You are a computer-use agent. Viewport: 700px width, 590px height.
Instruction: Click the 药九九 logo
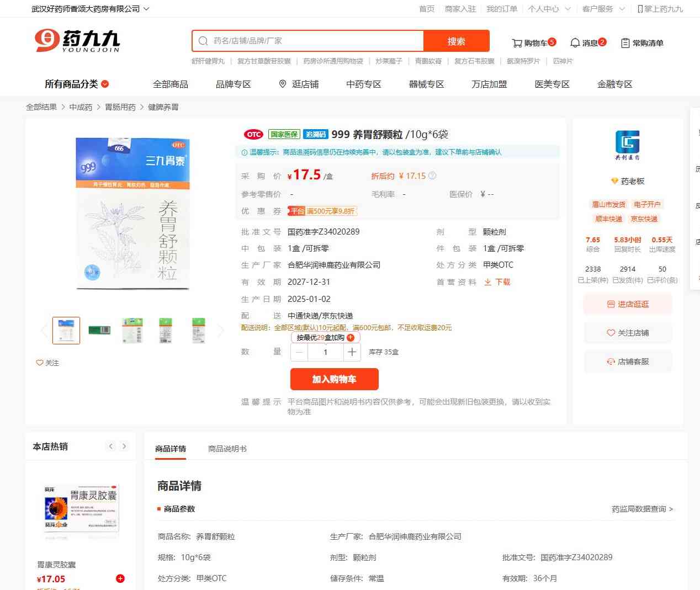77,41
